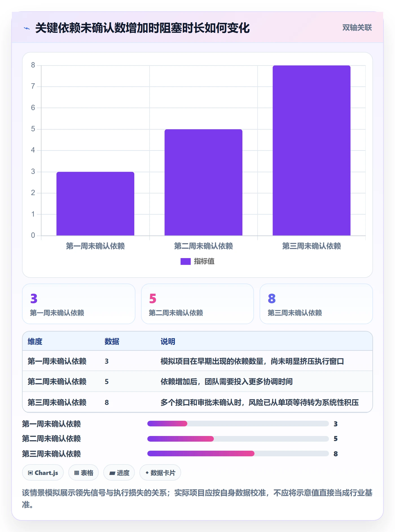Click the 第二周未确认依赖 x-axis label

[203, 246]
